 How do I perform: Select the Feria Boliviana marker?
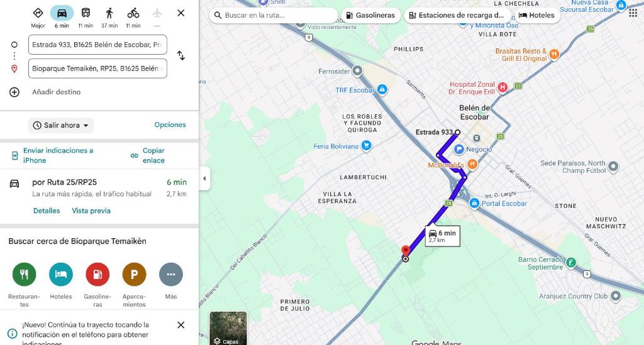pos(366,145)
